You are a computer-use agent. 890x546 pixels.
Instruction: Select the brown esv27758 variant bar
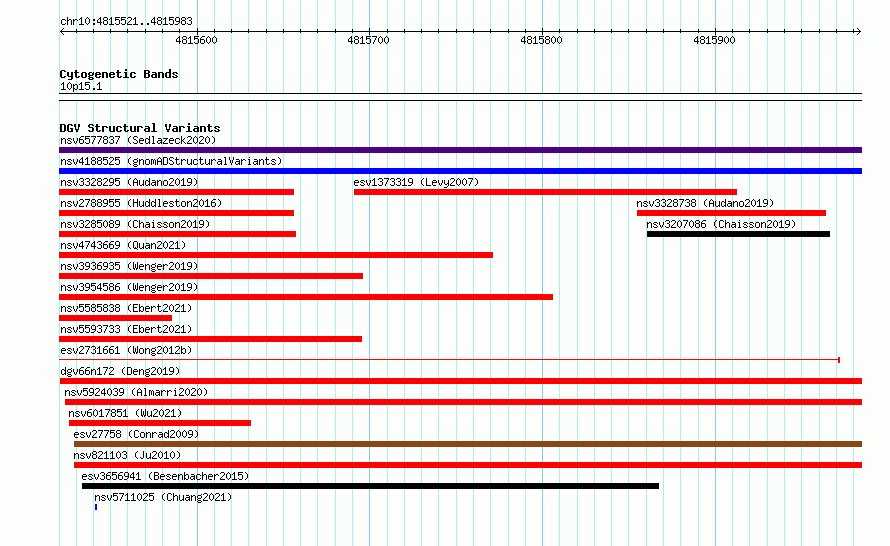click(x=468, y=444)
